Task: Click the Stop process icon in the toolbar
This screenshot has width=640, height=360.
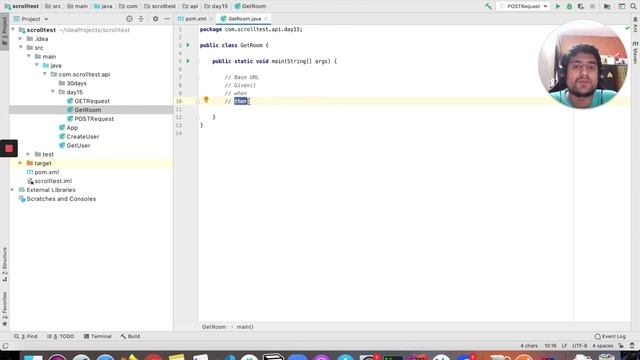Action: click(592, 6)
